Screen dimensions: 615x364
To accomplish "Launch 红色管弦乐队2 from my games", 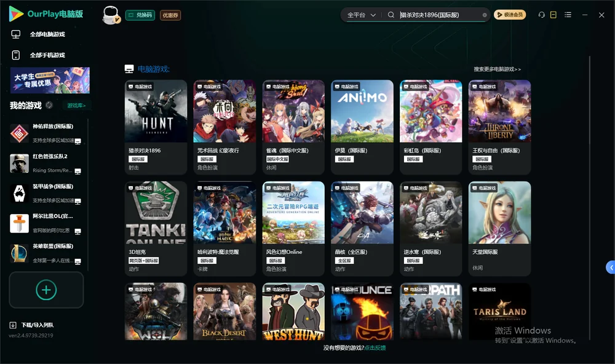I will [x=46, y=164].
